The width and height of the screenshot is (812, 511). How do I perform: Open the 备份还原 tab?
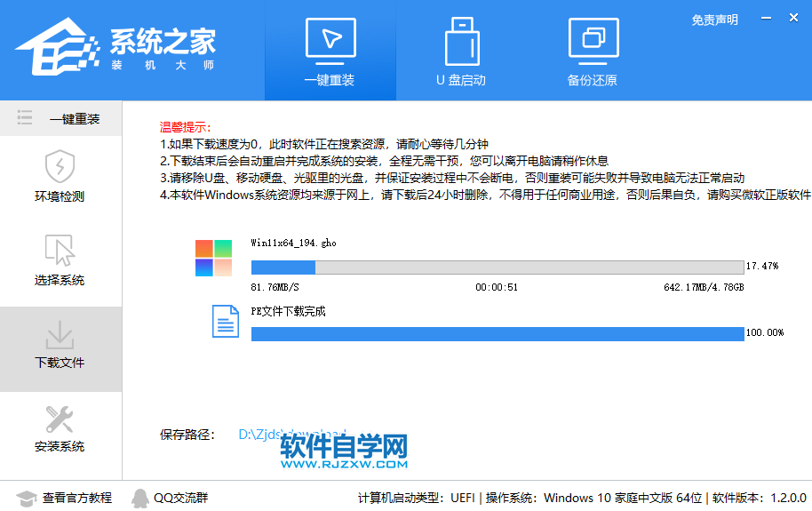coord(593,52)
